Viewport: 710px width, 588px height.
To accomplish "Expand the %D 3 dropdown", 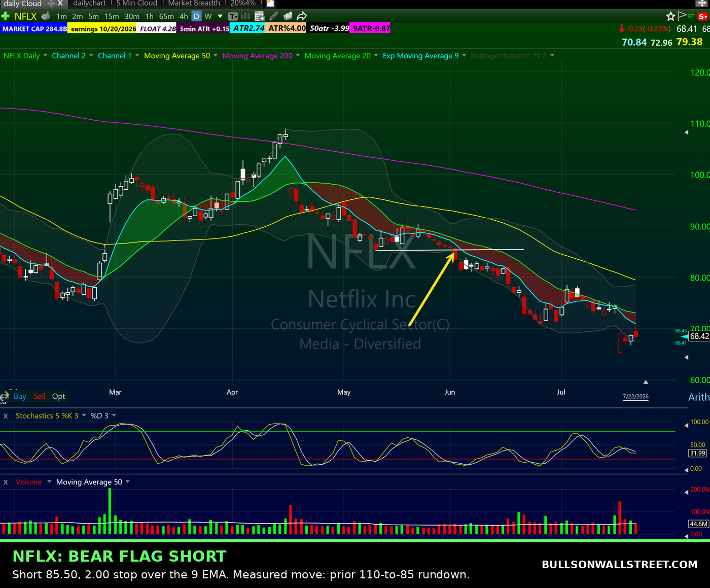I will [114, 416].
